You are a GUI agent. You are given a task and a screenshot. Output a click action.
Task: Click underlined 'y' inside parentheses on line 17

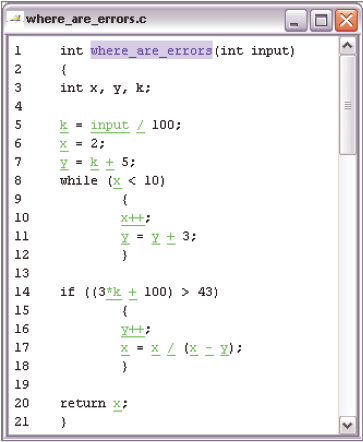224,349
